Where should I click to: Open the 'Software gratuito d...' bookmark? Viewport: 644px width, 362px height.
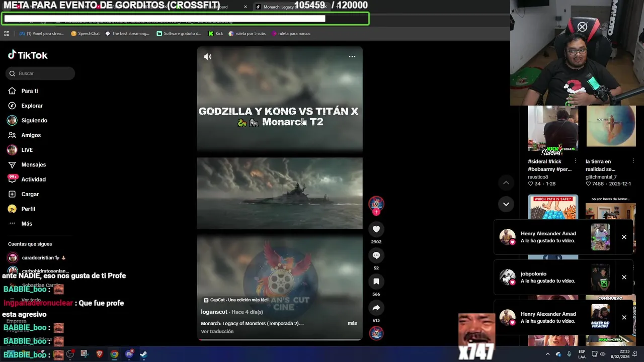coord(179,34)
